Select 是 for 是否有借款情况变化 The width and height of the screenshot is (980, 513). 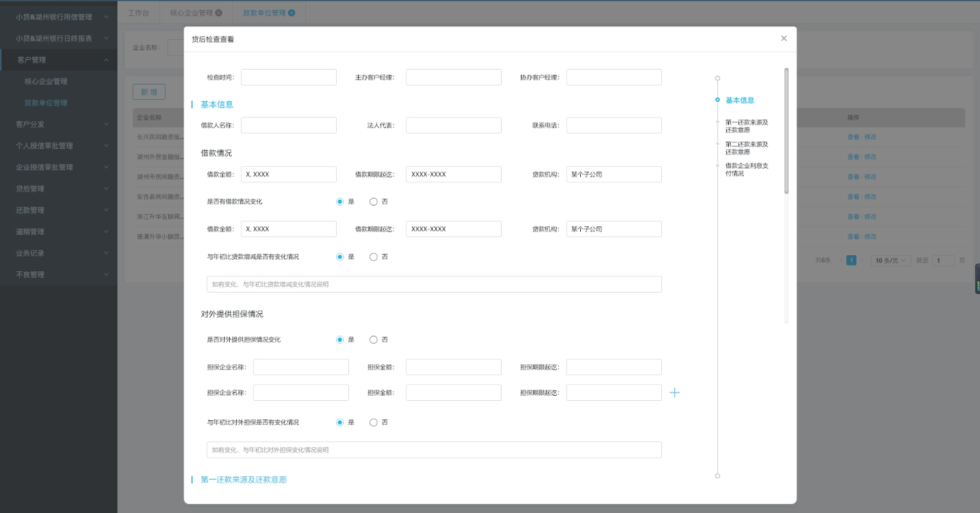(340, 202)
